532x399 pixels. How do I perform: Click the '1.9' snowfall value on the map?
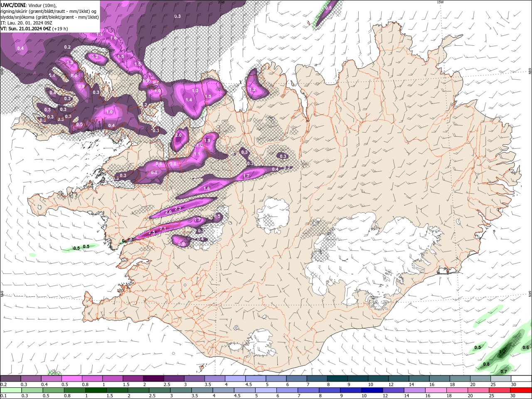[x=207, y=141]
